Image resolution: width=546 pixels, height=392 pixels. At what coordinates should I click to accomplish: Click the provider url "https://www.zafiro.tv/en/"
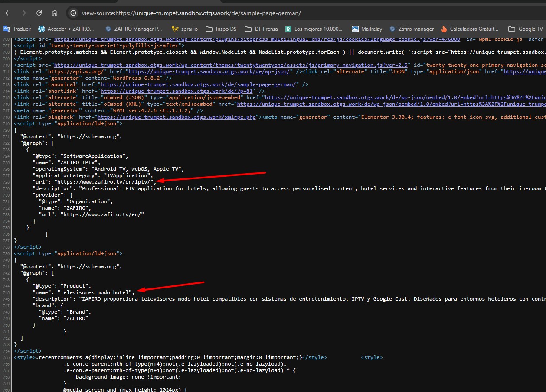pyautogui.click(x=102, y=214)
